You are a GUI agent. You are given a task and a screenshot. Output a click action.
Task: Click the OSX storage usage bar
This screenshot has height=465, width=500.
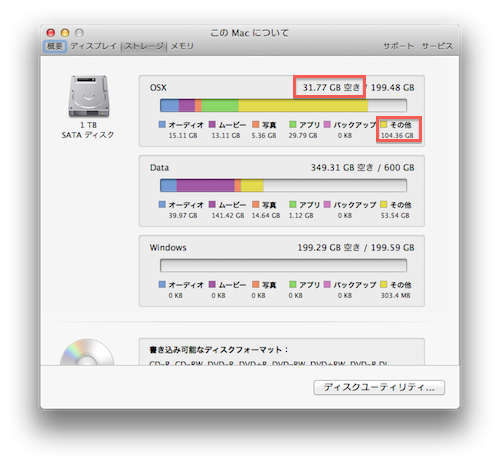(x=283, y=105)
